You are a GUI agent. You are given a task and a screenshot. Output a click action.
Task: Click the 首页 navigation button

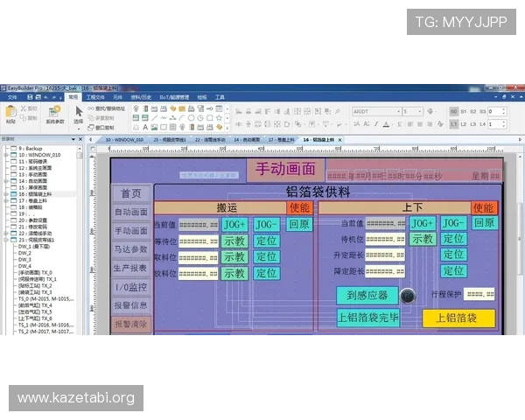pyautogui.click(x=131, y=193)
